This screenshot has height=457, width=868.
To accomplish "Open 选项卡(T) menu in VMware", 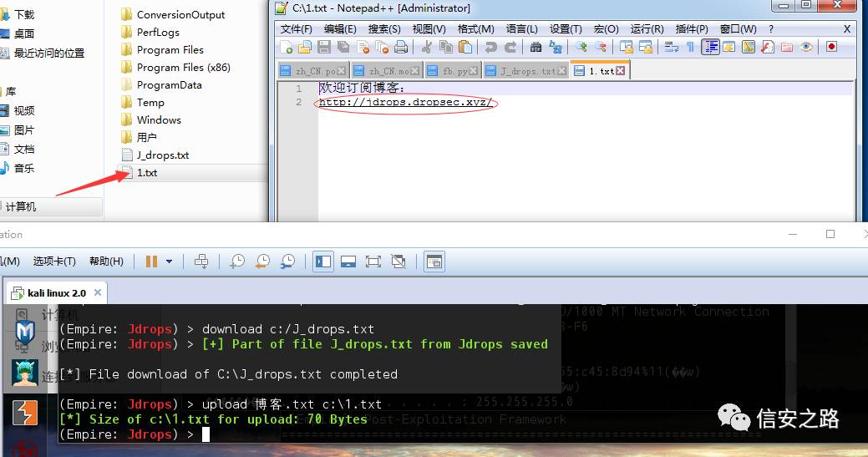I will tap(54, 262).
